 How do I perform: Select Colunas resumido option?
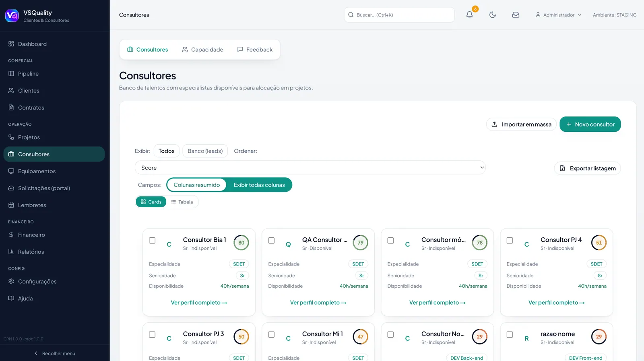197,185
